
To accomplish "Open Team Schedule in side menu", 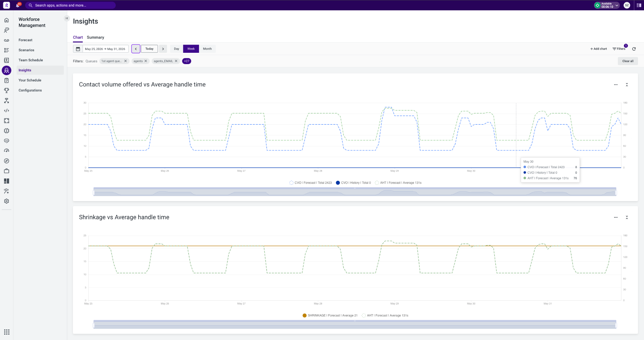I will (31, 60).
